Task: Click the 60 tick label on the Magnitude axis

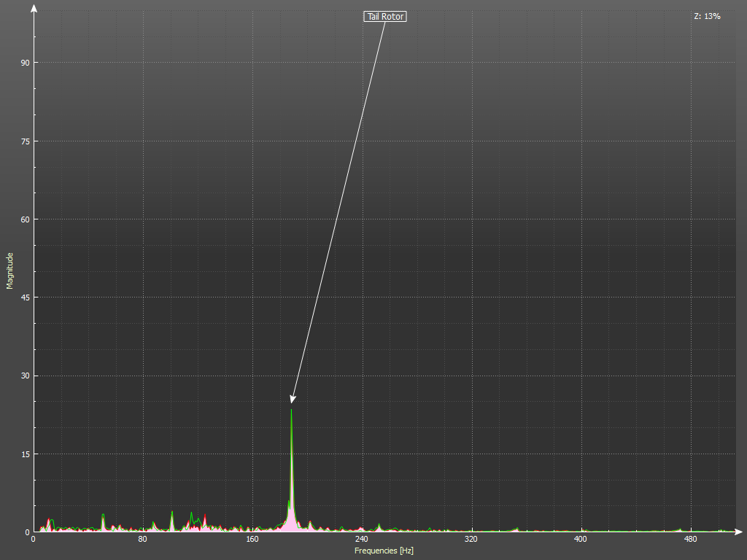Action: [x=25, y=219]
